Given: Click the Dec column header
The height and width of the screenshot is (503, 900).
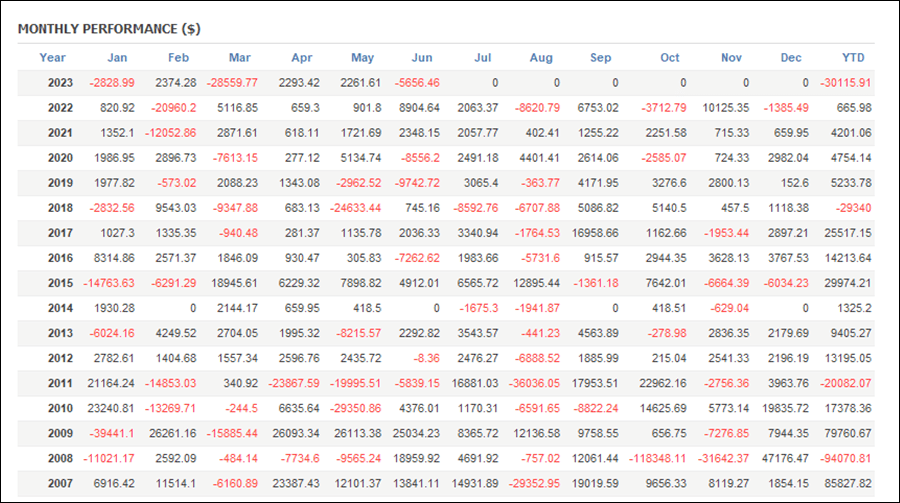Looking at the screenshot, I should [x=791, y=57].
